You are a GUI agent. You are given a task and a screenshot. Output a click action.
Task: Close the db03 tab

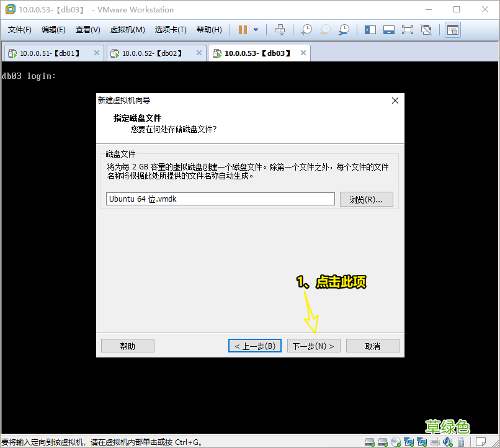click(x=303, y=53)
